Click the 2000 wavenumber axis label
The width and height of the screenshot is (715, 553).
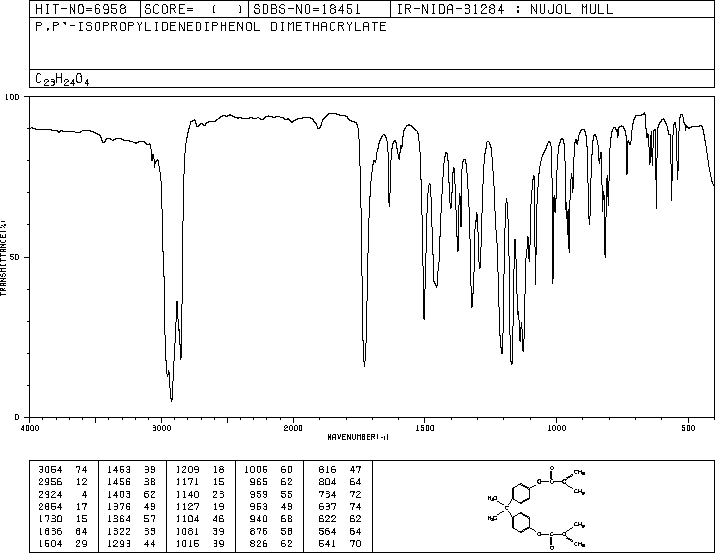[x=293, y=428]
